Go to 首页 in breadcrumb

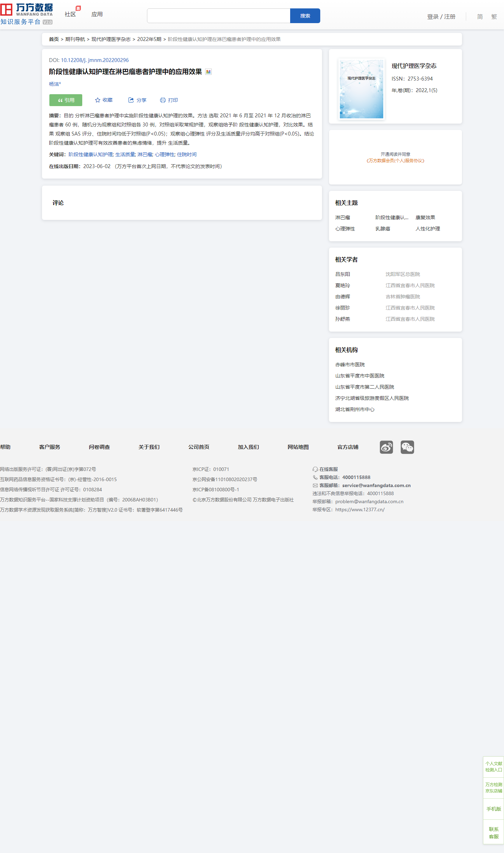[54, 39]
